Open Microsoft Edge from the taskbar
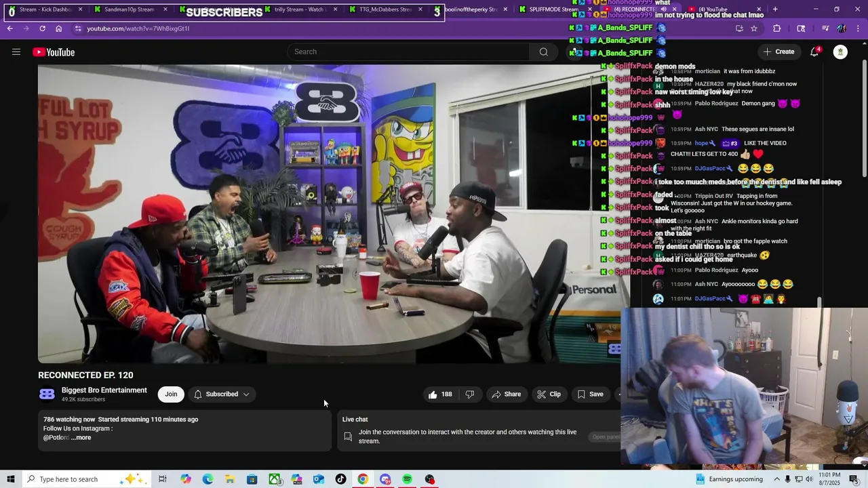Image resolution: width=868 pixels, height=488 pixels. [208, 479]
